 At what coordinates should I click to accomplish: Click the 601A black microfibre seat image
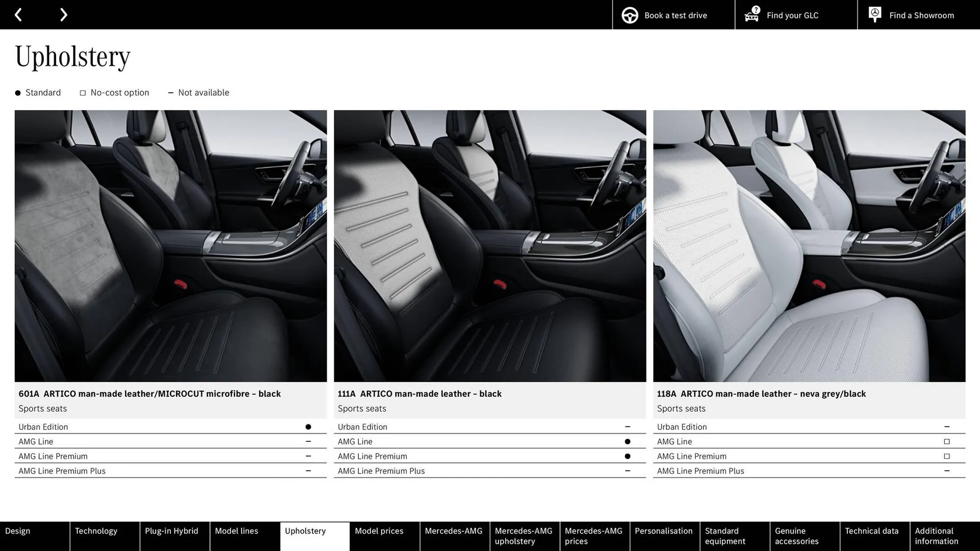coord(170,245)
